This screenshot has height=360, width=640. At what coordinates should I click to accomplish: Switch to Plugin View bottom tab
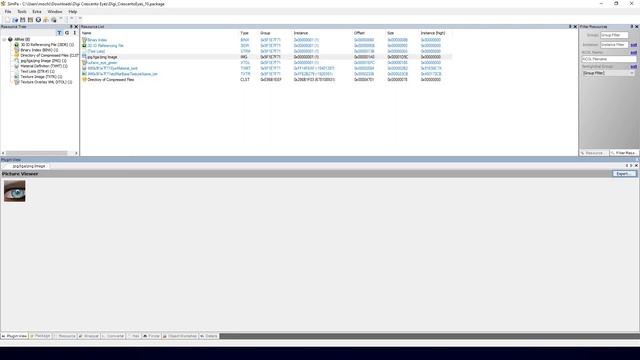pyautogui.click(x=14, y=336)
